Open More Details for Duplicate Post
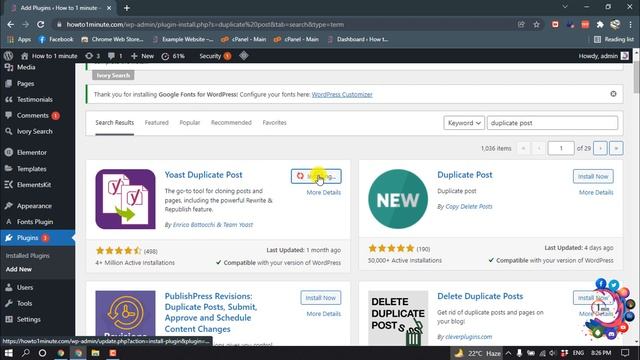Viewport: 640px width, 360px height. coord(596,192)
